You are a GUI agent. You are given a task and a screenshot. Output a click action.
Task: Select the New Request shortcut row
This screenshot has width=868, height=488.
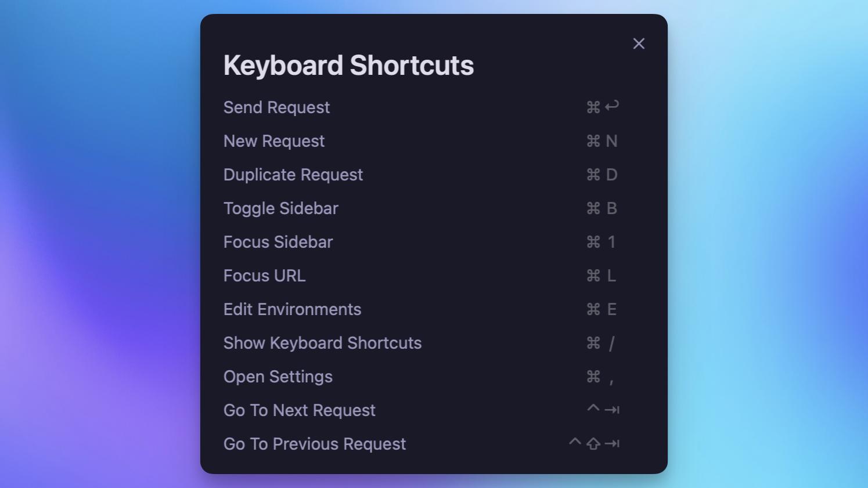pos(274,141)
